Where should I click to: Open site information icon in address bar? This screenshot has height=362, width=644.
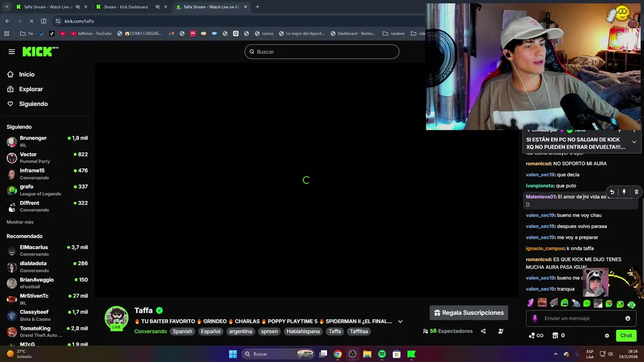58,21
